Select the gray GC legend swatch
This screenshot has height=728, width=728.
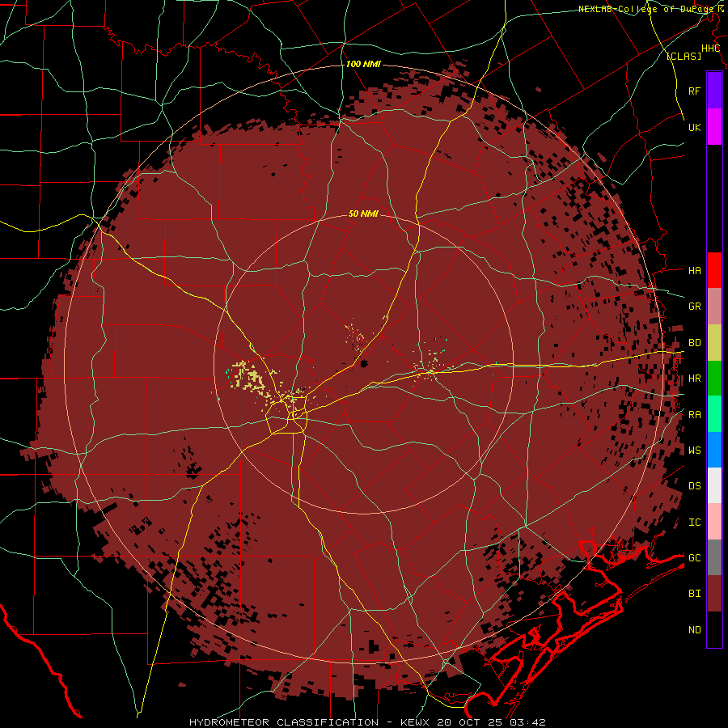coord(714,557)
